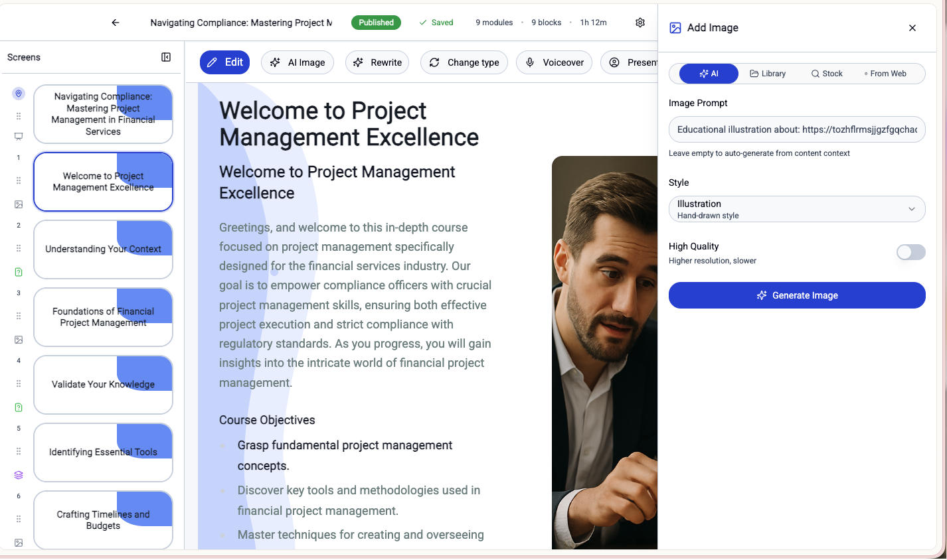
Task: Switch to the Stock image tab
Action: [827, 73]
